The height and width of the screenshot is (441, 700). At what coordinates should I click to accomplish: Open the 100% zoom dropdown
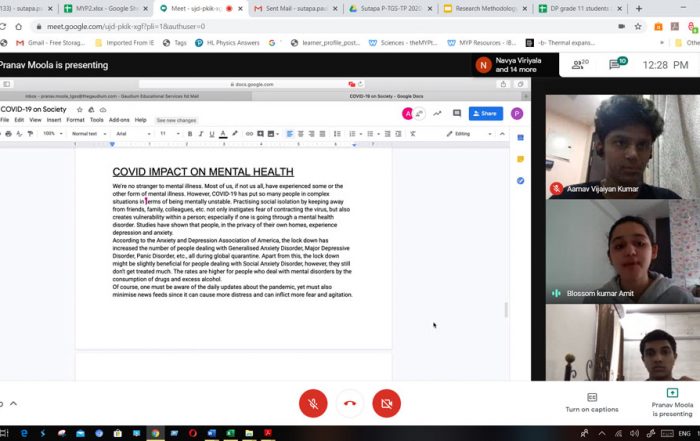tap(53, 133)
